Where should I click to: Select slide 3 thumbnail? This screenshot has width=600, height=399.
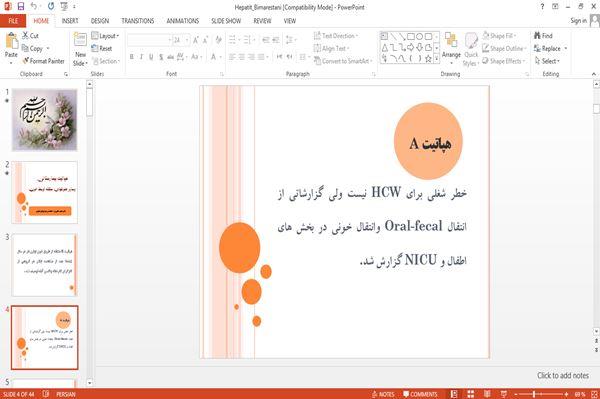pyautogui.click(x=45, y=265)
